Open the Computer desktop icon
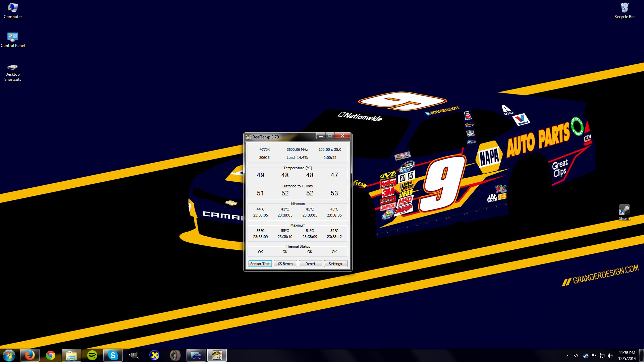The image size is (644, 362). pos(13,10)
